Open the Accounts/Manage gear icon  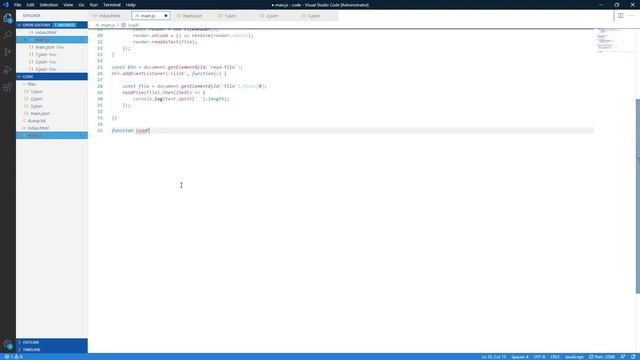(8, 344)
